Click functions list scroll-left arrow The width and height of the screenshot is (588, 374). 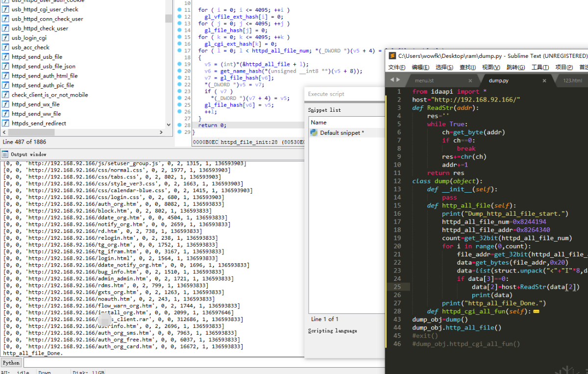click(4, 132)
